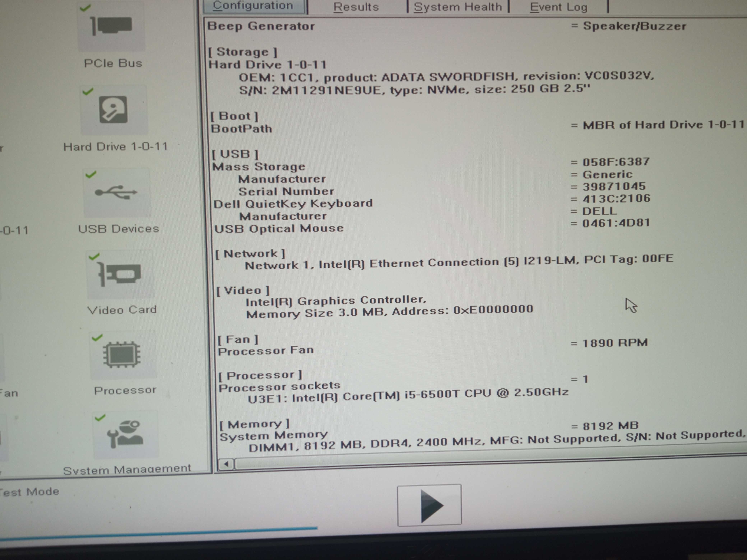
Task: Click the Intel Ethernet Connection I219-LM line
Action: pos(459,262)
